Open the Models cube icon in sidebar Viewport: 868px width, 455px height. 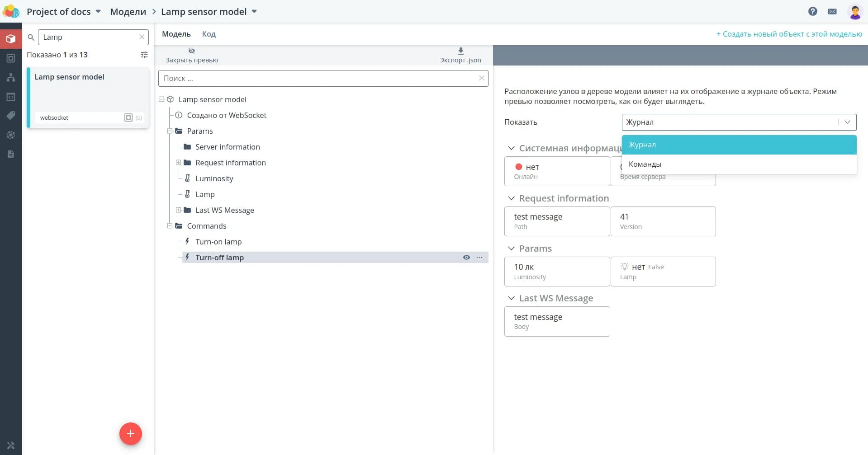(x=11, y=39)
